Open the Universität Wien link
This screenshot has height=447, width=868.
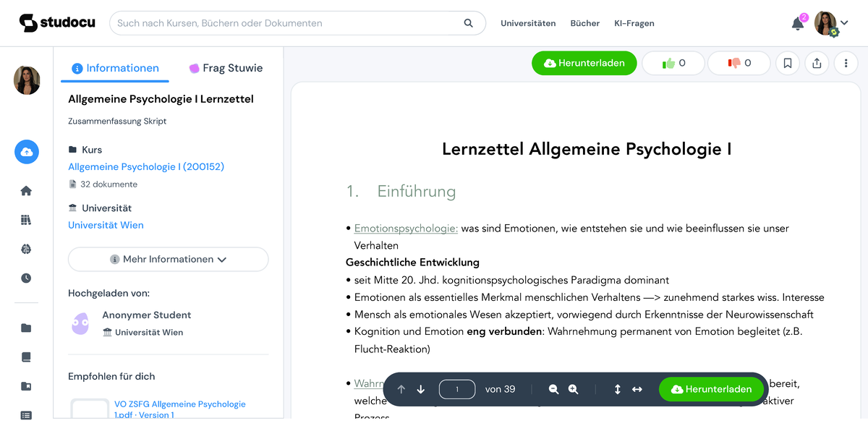[x=106, y=225]
